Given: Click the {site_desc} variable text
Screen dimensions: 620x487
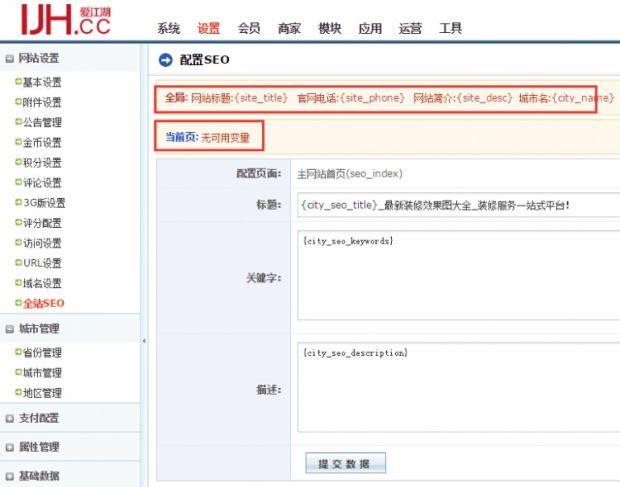Looking at the screenshot, I should (485, 98).
